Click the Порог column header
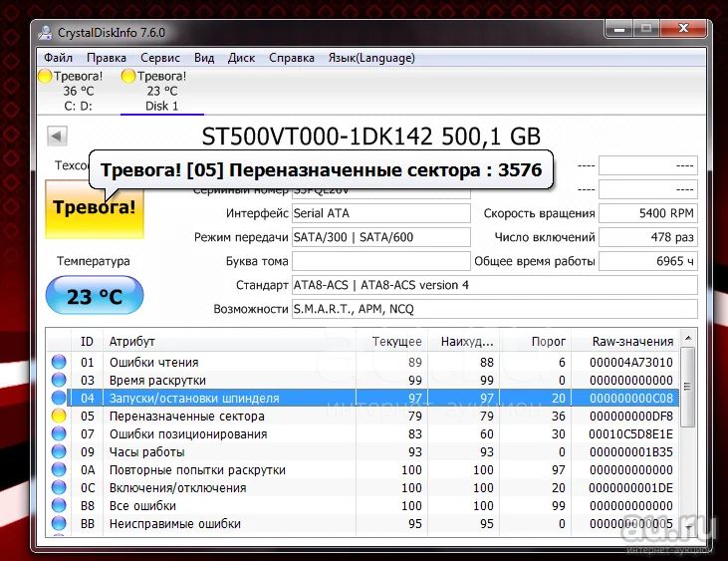The height and width of the screenshot is (561, 728). click(x=535, y=342)
